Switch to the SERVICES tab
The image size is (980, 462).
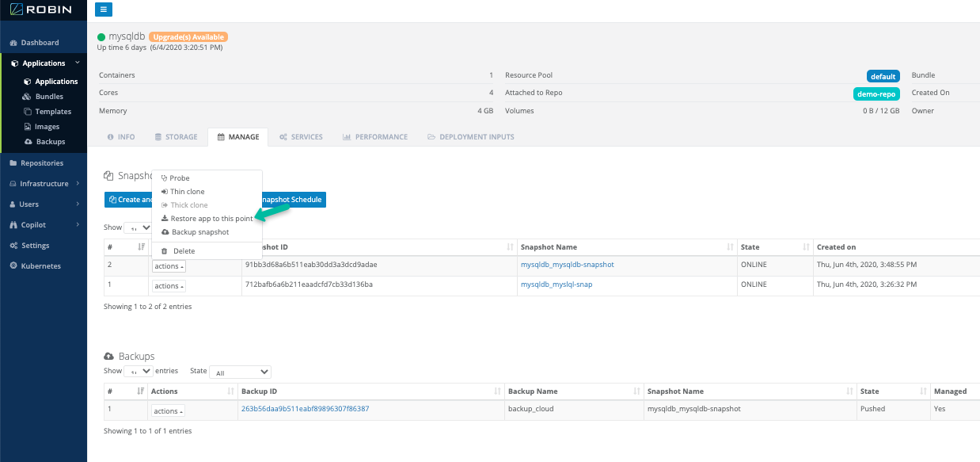pos(301,137)
